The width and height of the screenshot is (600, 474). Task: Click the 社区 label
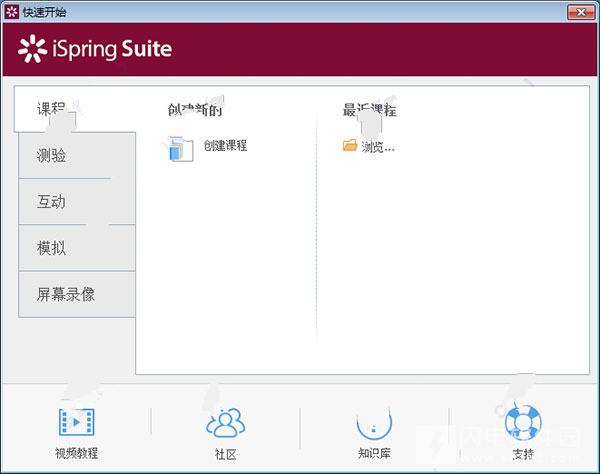225,454
